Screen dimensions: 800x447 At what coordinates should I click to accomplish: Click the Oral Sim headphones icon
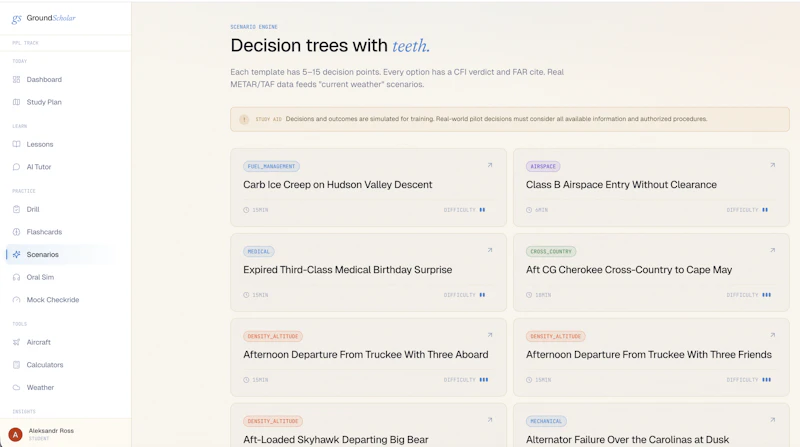[16, 277]
